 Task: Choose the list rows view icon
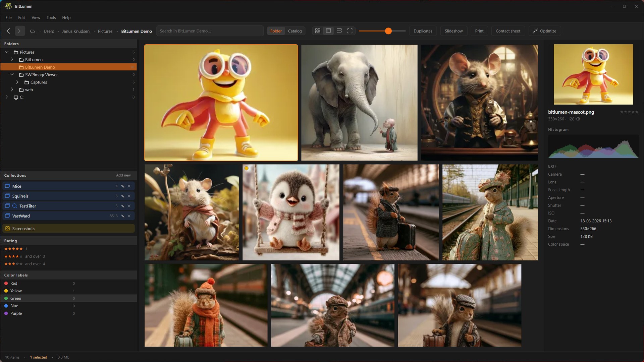339,31
